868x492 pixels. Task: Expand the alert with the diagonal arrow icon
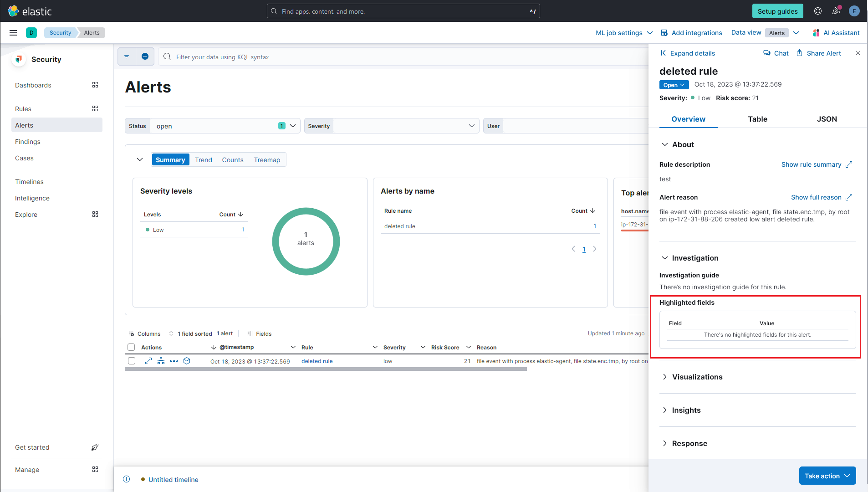click(148, 361)
